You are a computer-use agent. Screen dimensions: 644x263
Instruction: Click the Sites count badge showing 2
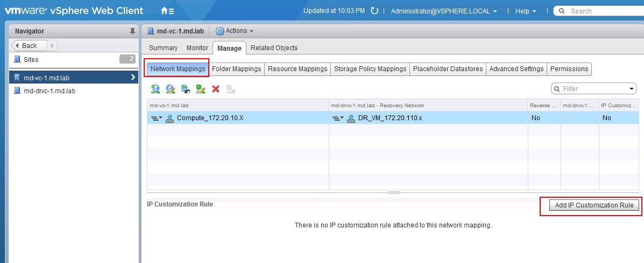click(x=128, y=59)
